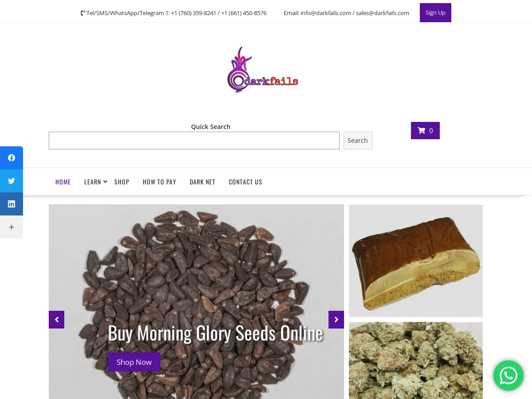Go to How To Pay page
This screenshot has width=532, height=399.
pos(160,182)
